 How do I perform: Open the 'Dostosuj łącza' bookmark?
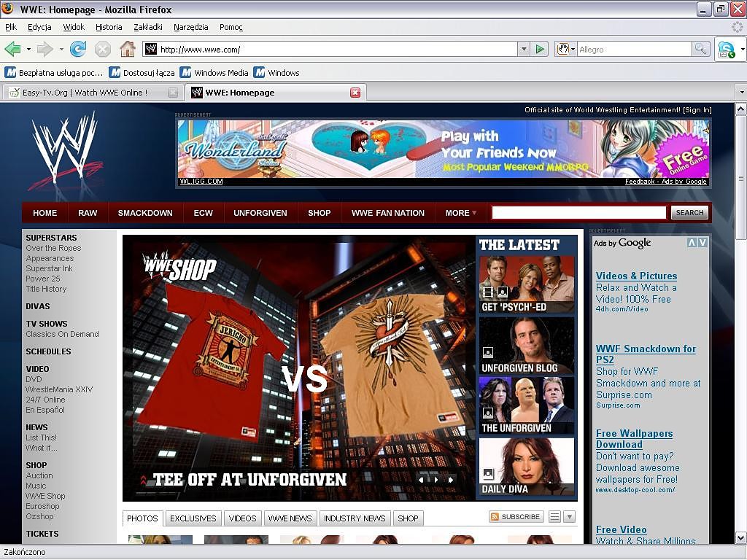tap(142, 73)
